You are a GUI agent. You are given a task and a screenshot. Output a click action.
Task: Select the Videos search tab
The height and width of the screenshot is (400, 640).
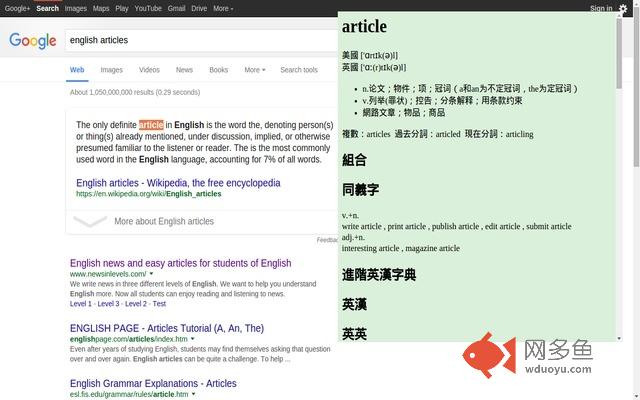point(149,70)
